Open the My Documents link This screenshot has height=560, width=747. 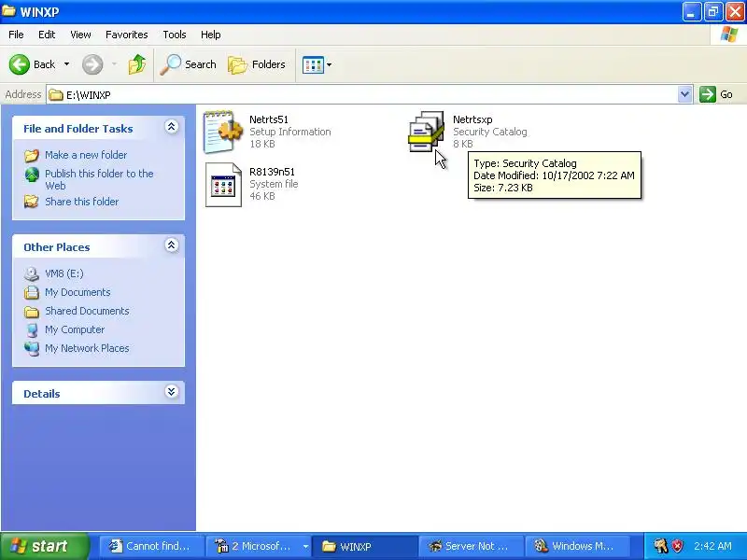78,292
